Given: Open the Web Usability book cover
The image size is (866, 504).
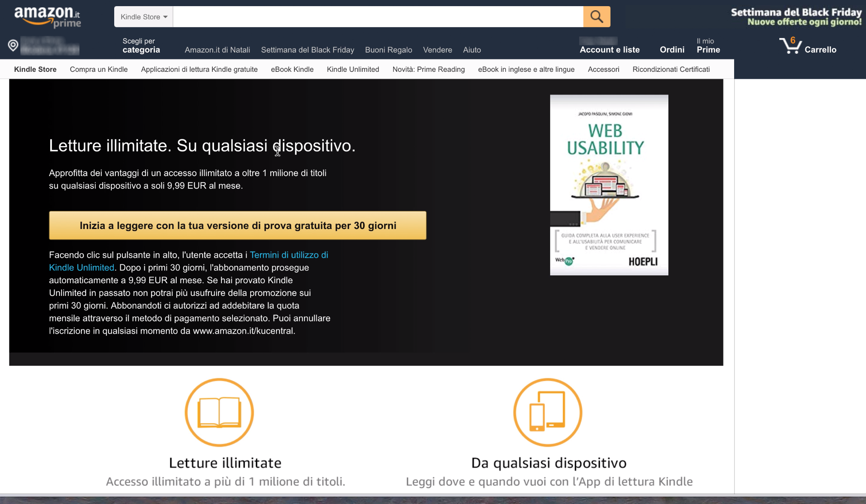Looking at the screenshot, I should (x=609, y=185).
